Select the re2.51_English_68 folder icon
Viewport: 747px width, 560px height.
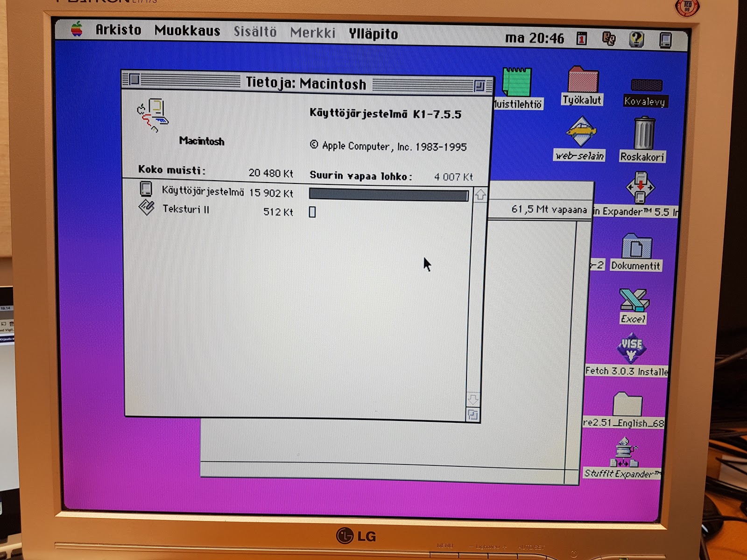coord(627,403)
